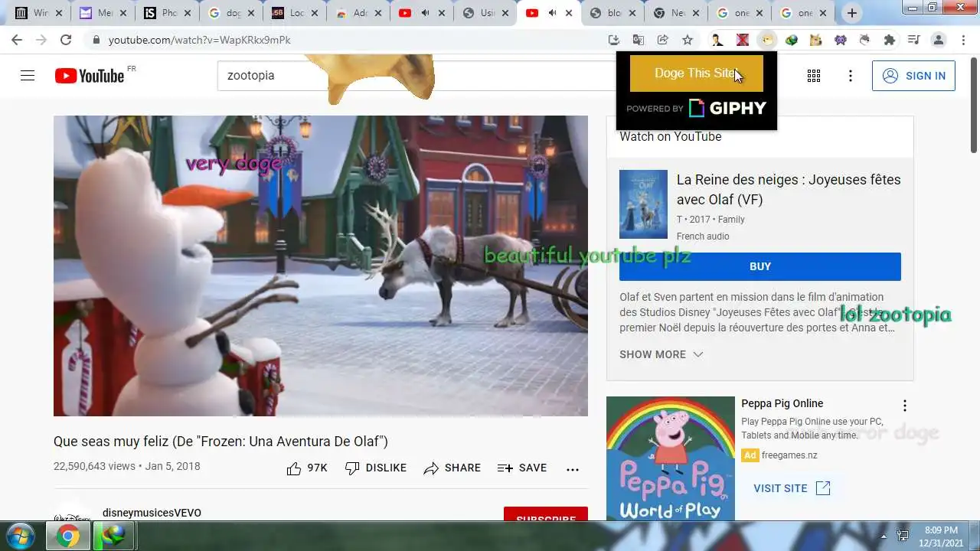Image resolution: width=980 pixels, height=551 pixels.
Task: Go back with browser back arrow
Action: tap(17, 40)
